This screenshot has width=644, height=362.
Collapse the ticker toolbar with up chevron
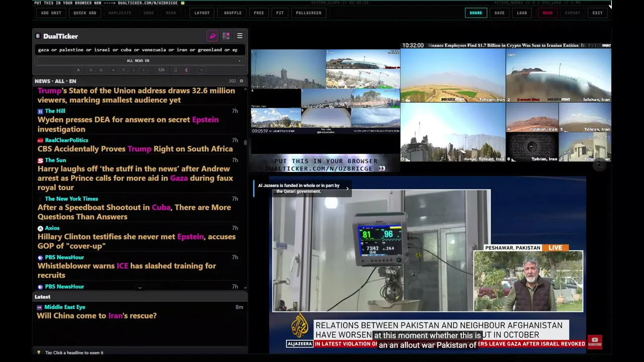[201, 70]
